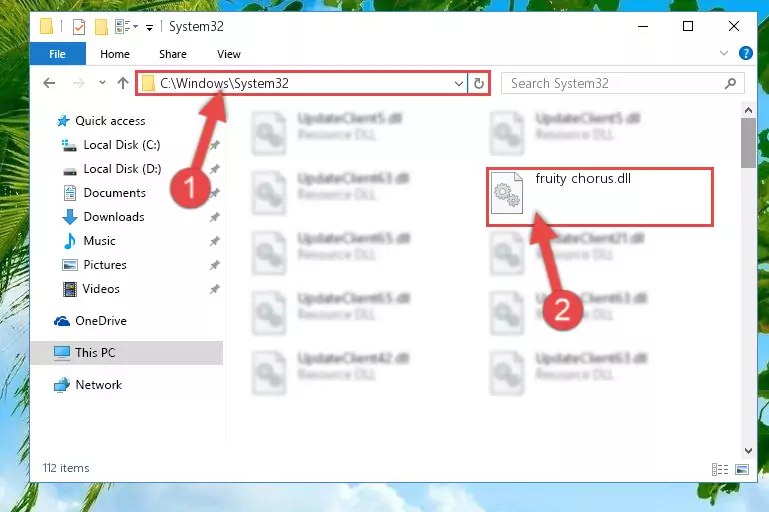Click the pin icon beside Local Disk (D:)
769x512 pixels.
214,169
